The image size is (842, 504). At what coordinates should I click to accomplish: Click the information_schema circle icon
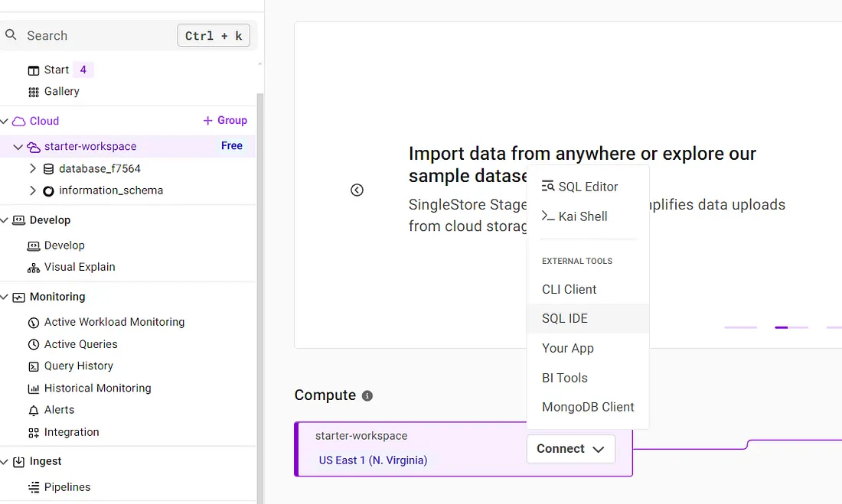[48, 191]
